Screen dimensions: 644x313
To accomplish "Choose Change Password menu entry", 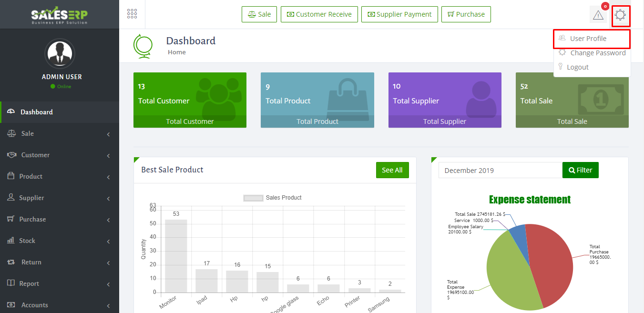I will (597, 53).
